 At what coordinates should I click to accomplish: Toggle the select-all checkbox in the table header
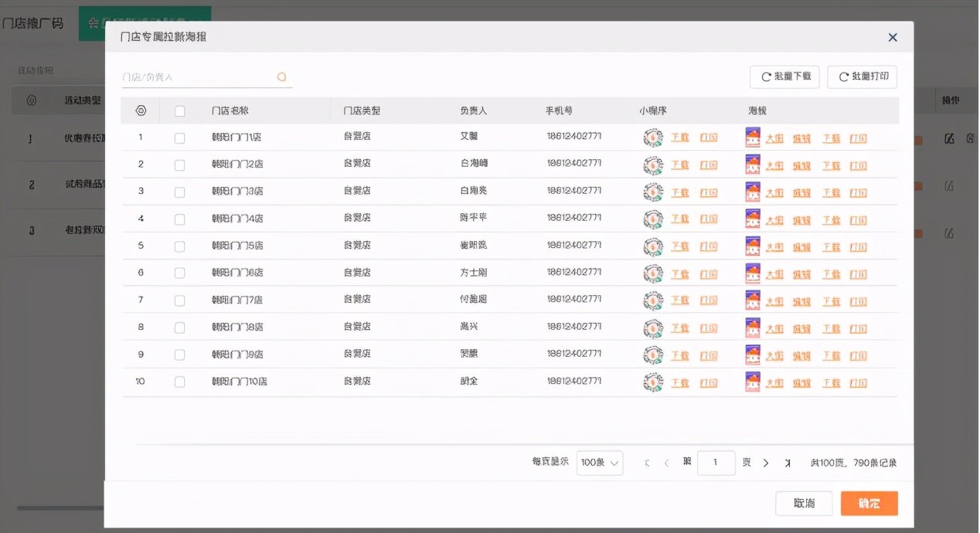coord(180,111)
